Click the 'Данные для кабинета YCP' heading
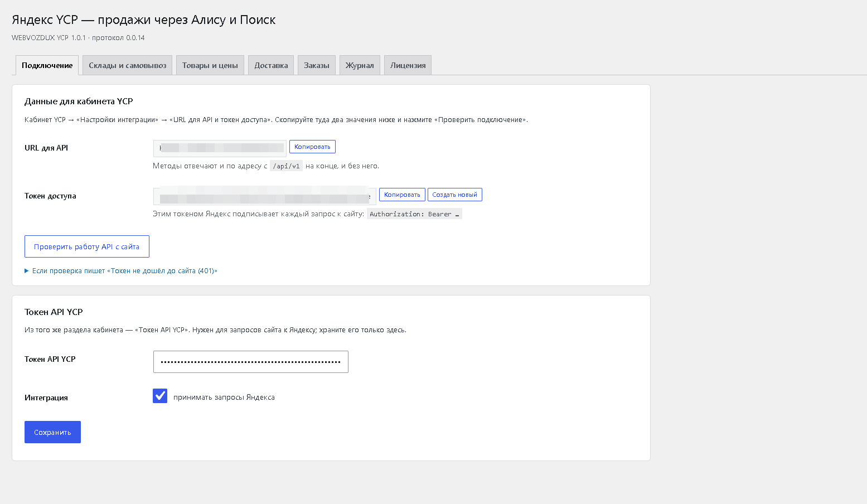867x504 pixels. click(79, 101)
